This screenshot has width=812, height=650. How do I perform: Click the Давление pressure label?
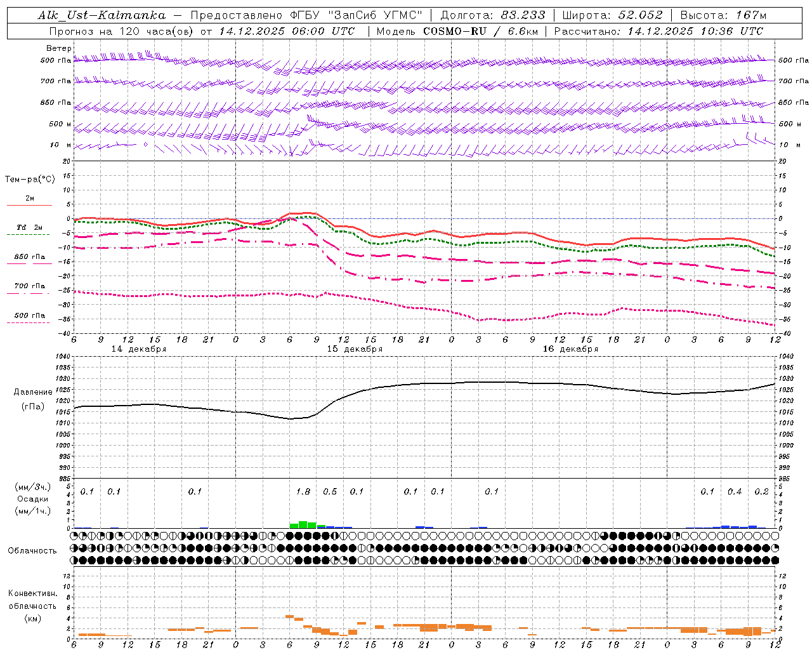click(x=33, y=392)
